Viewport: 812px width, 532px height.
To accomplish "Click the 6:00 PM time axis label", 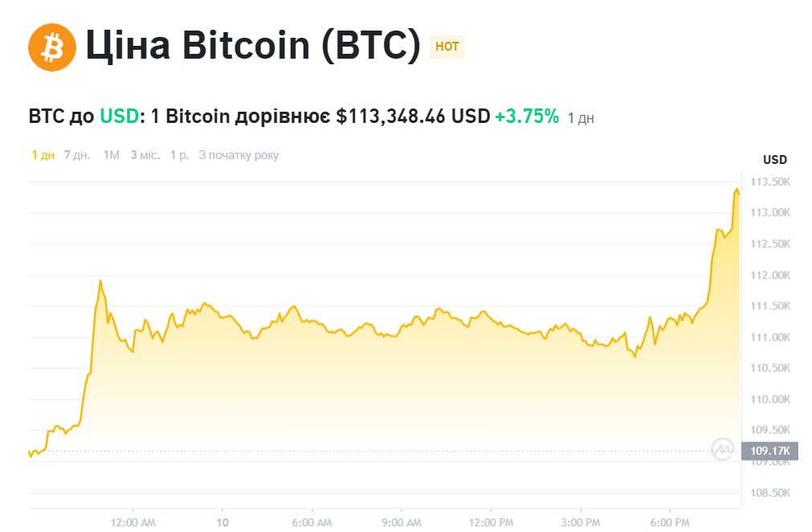I will [x=671, y=522].
